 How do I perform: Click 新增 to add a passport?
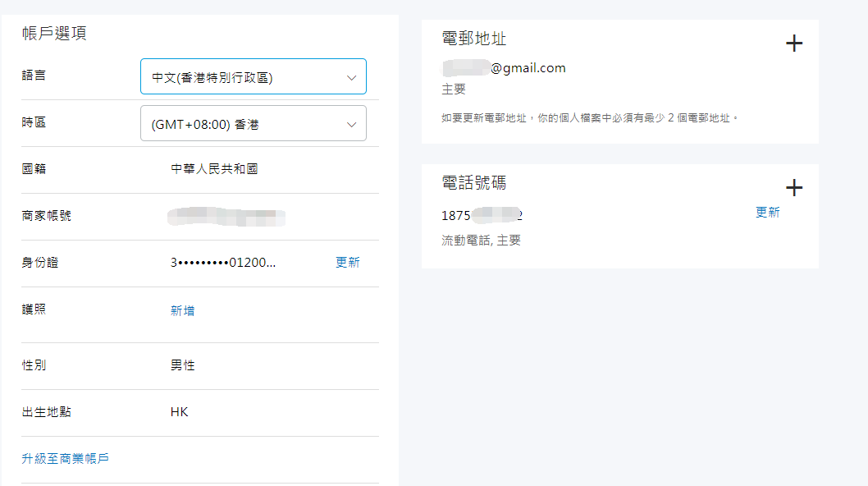coord(182,311)
